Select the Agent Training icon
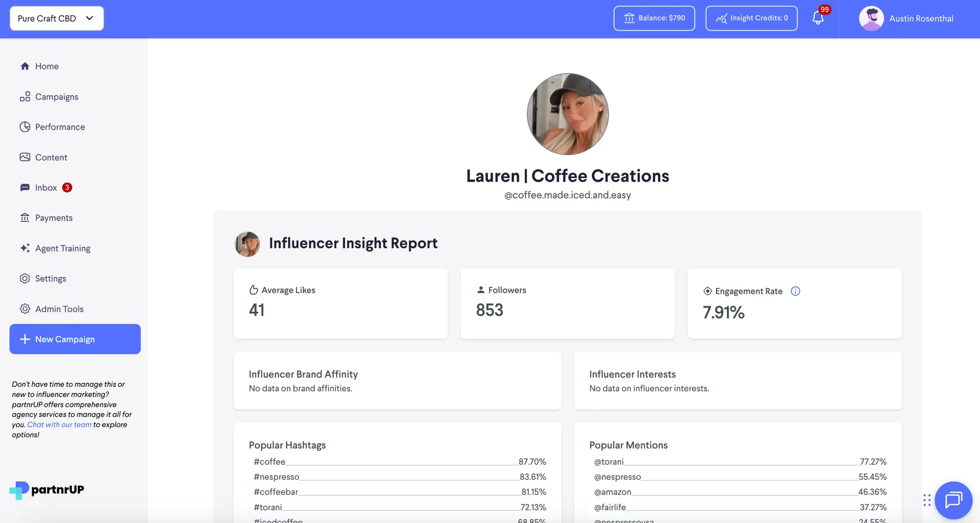The image size is (980, 523). point(25,248)
